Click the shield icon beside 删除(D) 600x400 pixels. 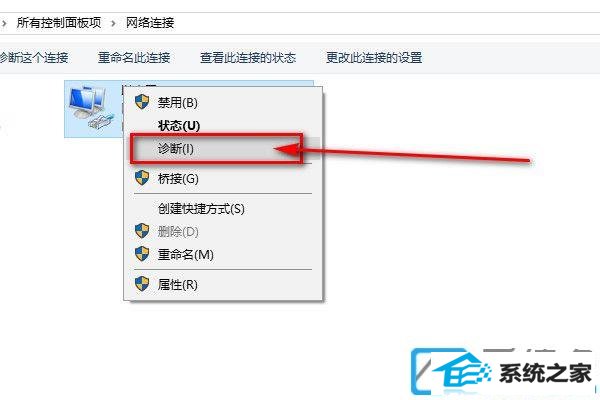click(x=142, y=231)
